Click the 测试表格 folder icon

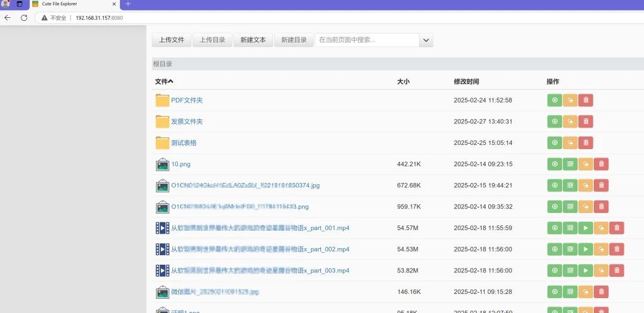[x=163, y=143]
